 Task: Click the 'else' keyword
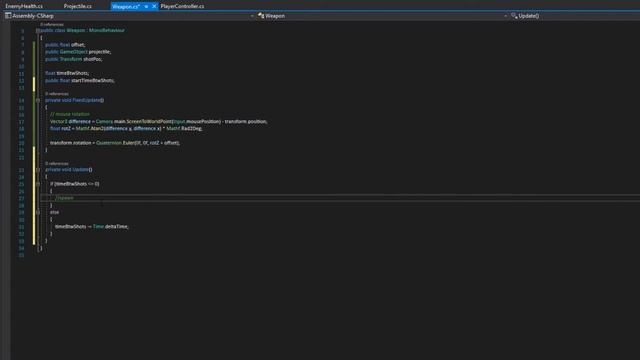(54, 212)
